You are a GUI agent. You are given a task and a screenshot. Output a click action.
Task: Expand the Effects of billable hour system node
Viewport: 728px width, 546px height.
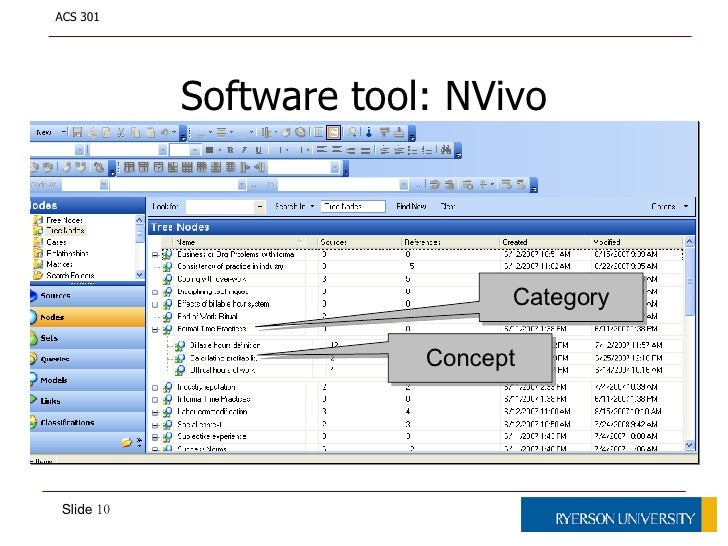point(155,305)
